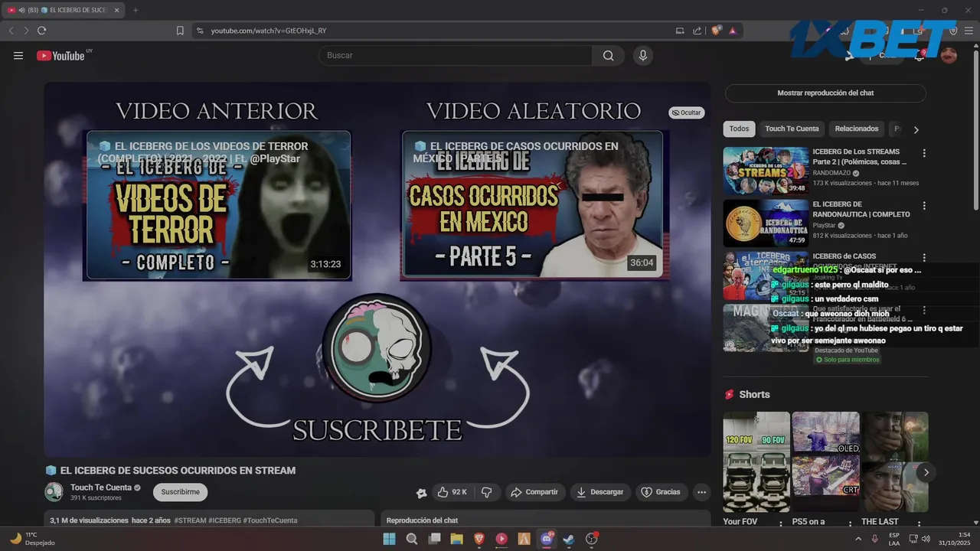Open the user avatar account menu

point(949,55)
